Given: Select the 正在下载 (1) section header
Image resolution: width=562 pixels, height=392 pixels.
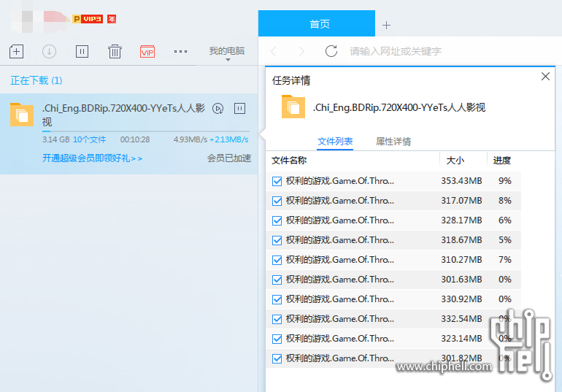Looking at the screenshot, I should (x=36, y=80).
